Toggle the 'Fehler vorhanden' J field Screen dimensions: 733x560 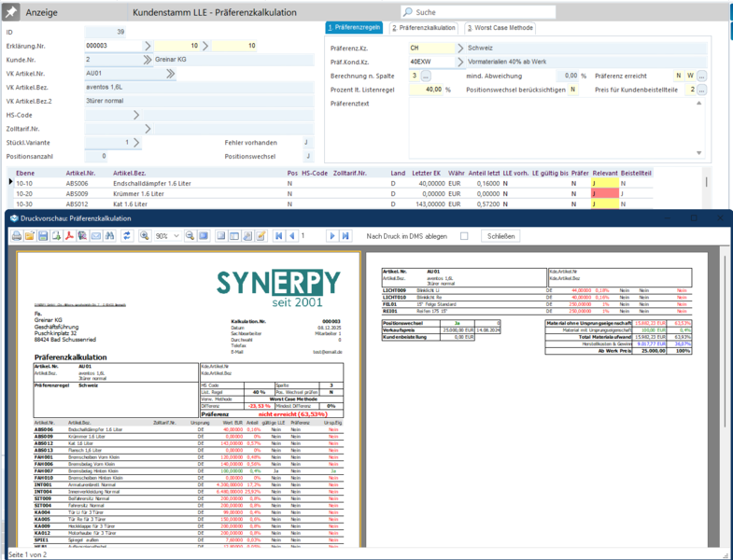point(306,142)
